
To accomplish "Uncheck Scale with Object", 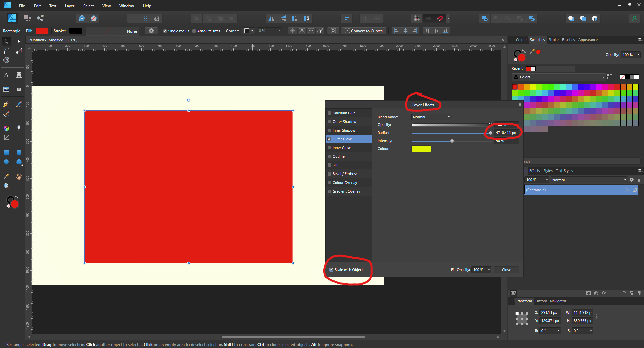I will pos(331,270).
